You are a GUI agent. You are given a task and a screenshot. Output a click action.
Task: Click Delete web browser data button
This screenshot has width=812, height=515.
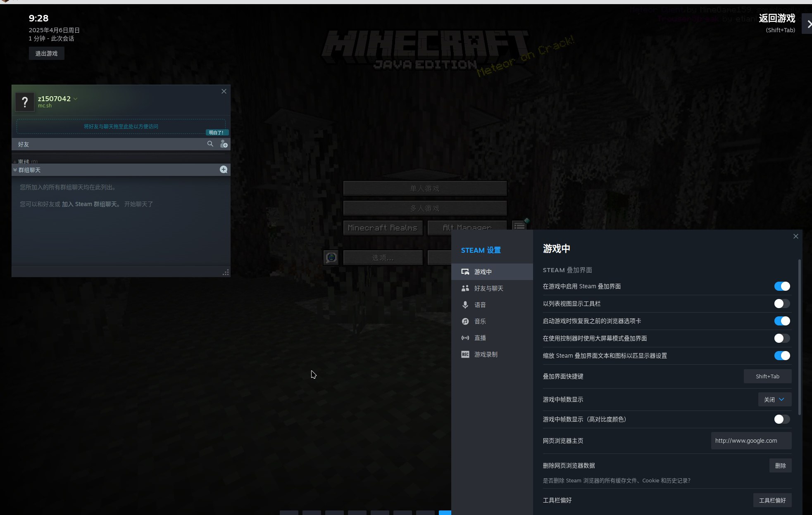click(780, 465)
